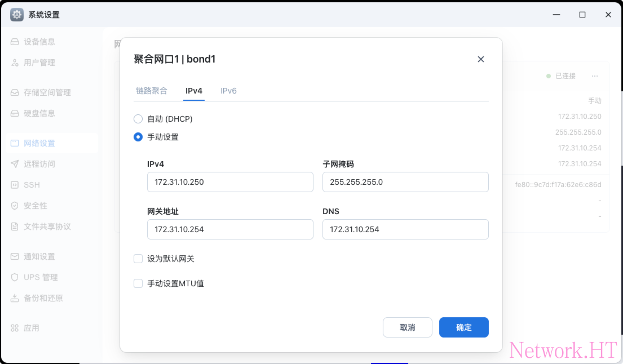The width and height of the screenshot is (623, 364).
Task: Click the 远程访问 paper-plane icon
Action: (15, 164)
